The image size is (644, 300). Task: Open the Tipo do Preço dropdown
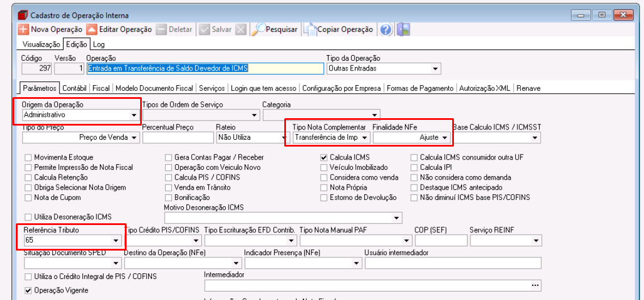[134, 138]
